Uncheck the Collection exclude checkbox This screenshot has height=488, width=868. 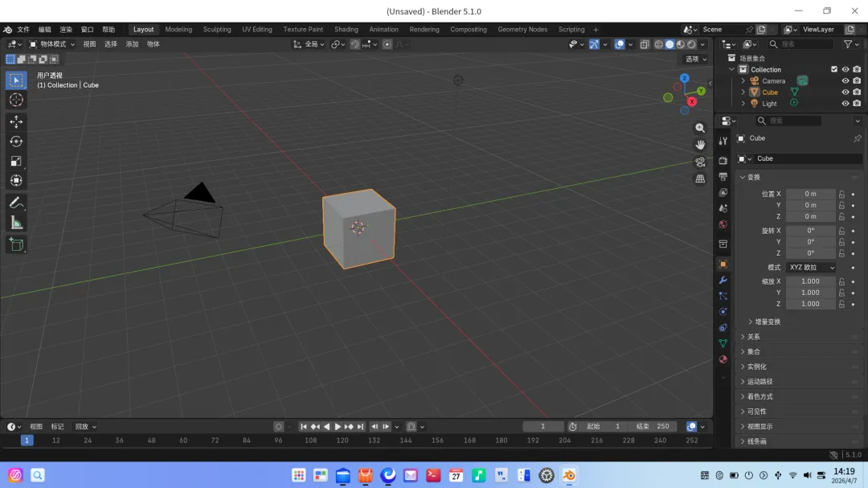click(x=834, y=70)
